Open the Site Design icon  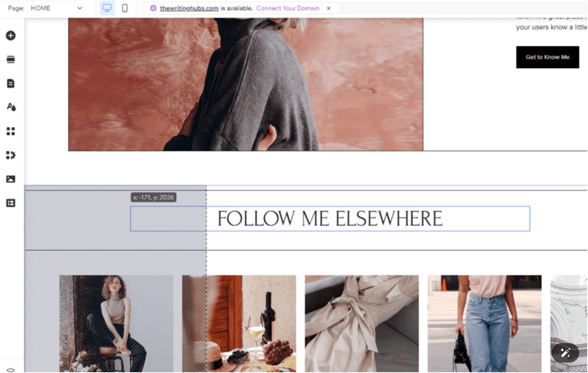(11, 107)
